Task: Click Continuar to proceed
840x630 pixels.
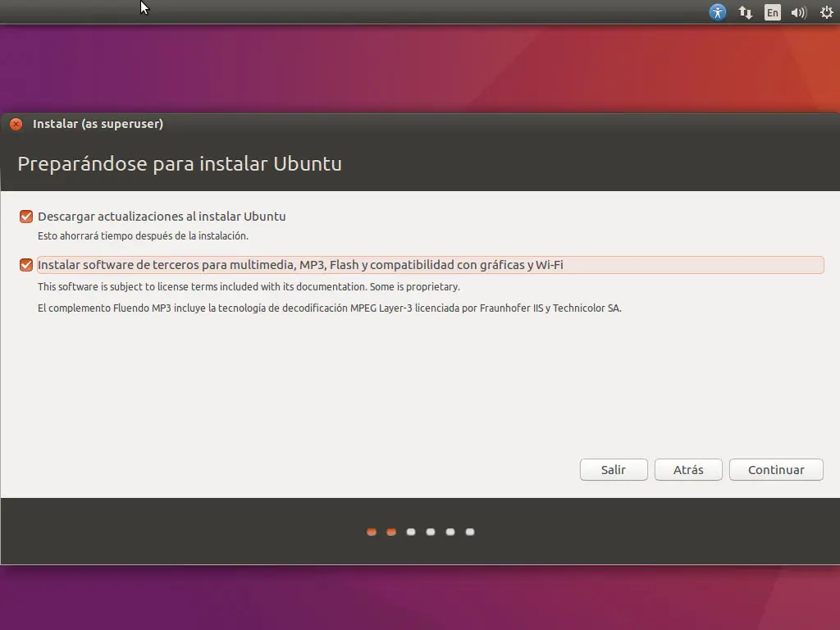Action: click(x=776, y=470)
